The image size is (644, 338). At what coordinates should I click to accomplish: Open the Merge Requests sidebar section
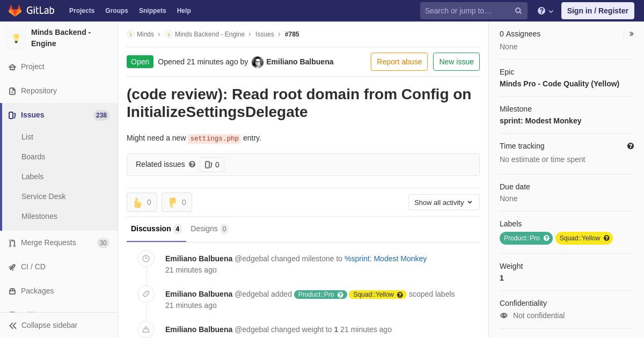48,243
